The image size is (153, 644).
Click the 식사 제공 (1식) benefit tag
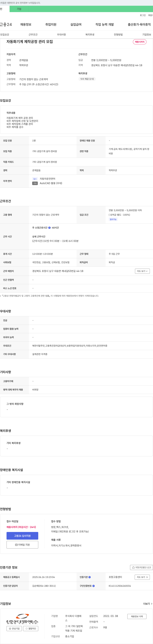[87, 79]
